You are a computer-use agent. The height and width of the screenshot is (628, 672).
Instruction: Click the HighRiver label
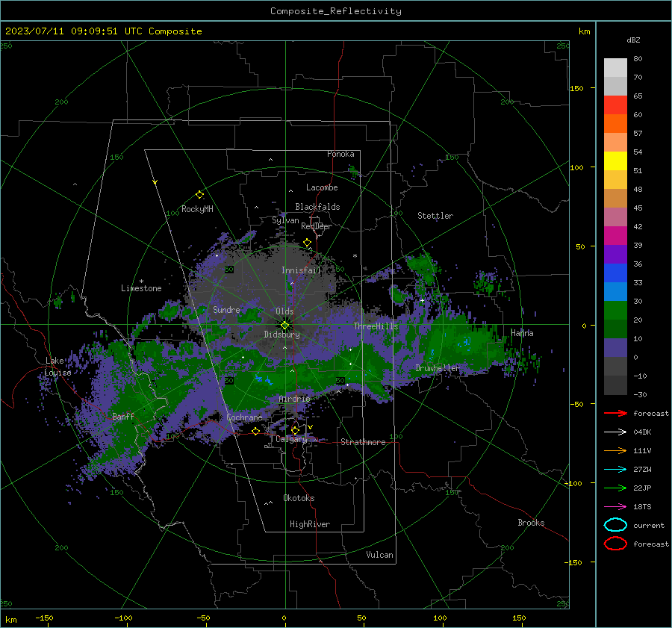[310, 524]
